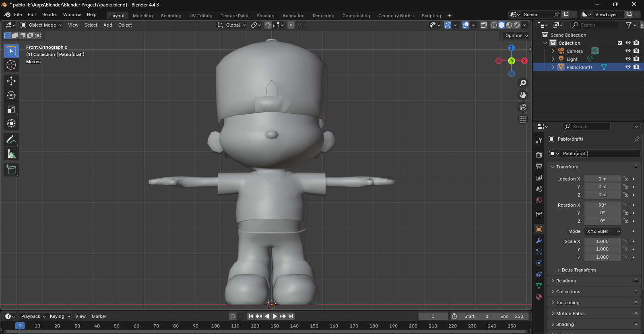This screenshot has height=334, width=644.
Task: Open the Render menu
Action: pos(50,15)
